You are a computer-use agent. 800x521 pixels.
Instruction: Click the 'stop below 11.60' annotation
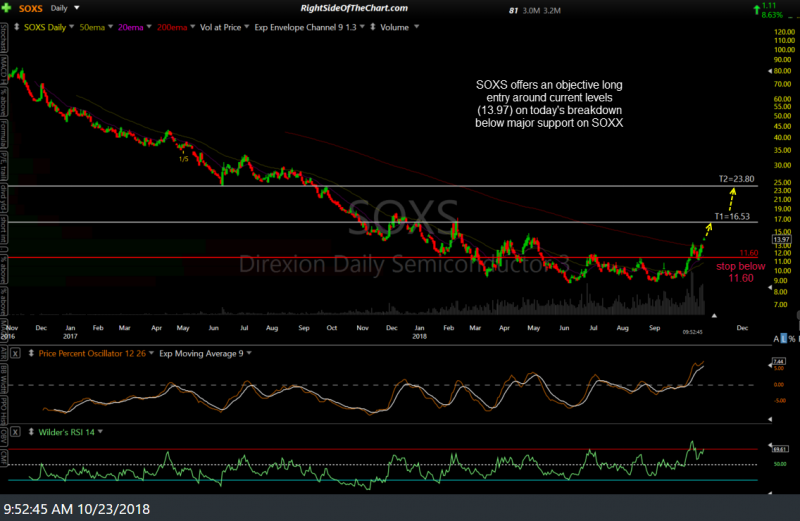click(741, 272)
